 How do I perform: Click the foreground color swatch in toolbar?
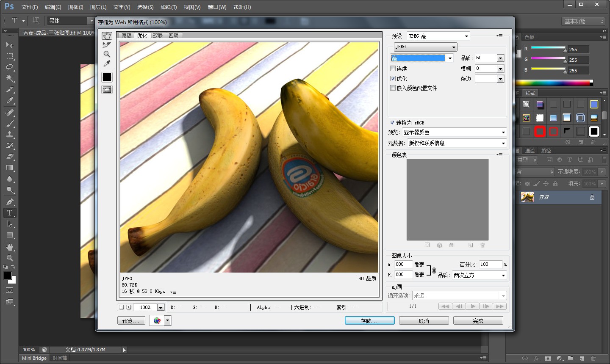pyautogui.click(x=8, y=276)
